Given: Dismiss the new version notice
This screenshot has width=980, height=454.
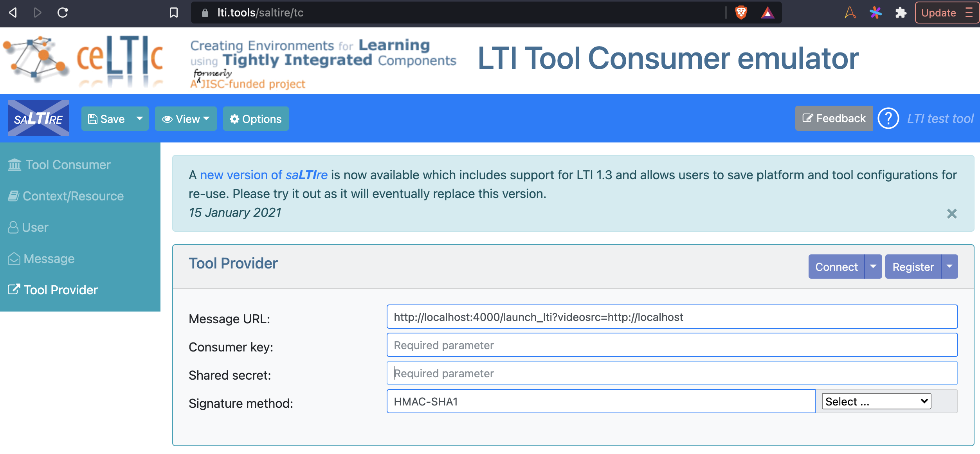Looking at the screenshot, I should coord(951,214).
